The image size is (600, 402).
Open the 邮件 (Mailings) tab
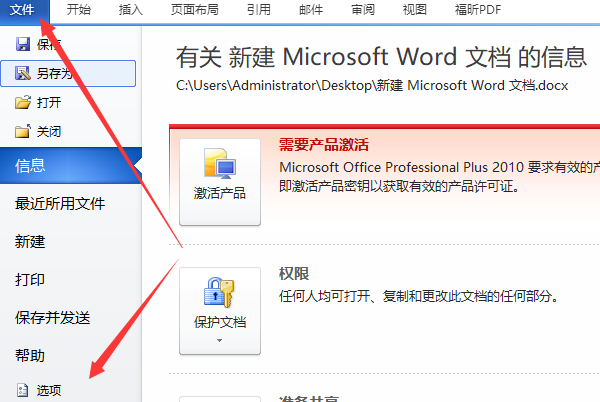coord(311,10)
